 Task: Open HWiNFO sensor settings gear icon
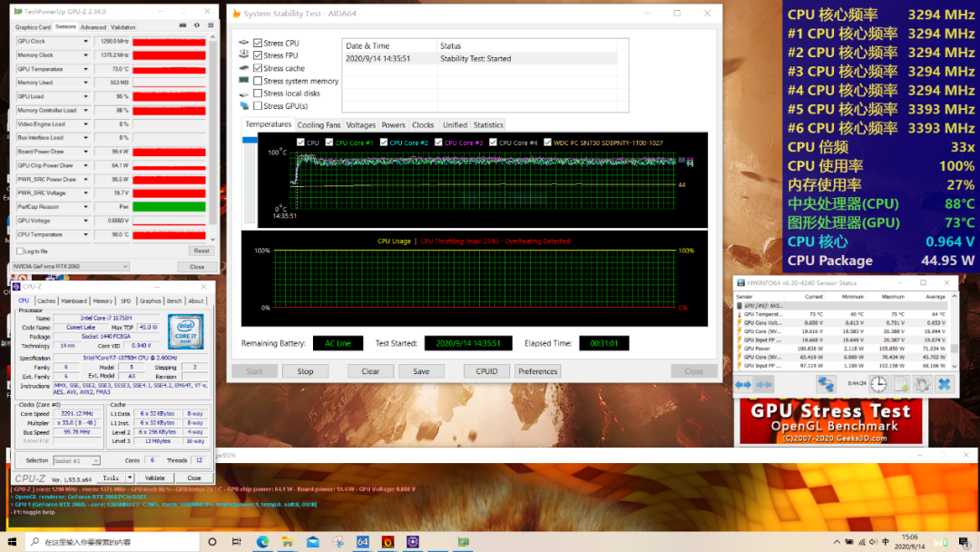tap(923, 384)
